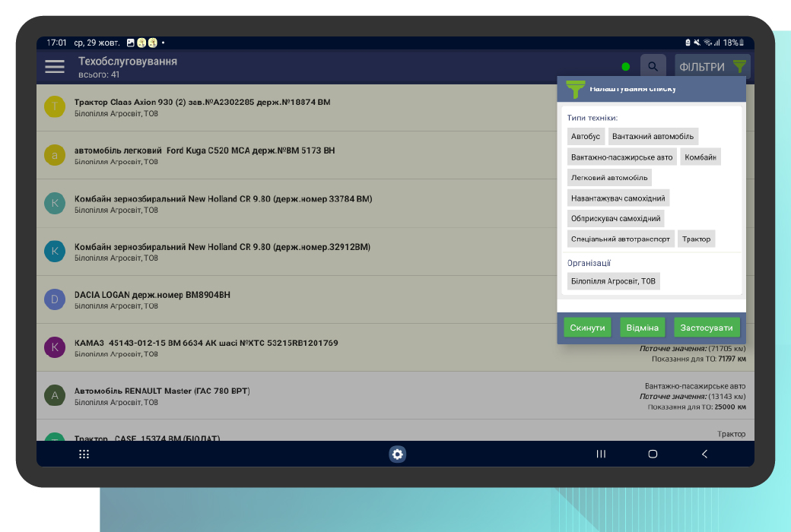This screenshot has height=532, width=791.
Task: Tap the settings gear in bottom bar
Action: 396,454
